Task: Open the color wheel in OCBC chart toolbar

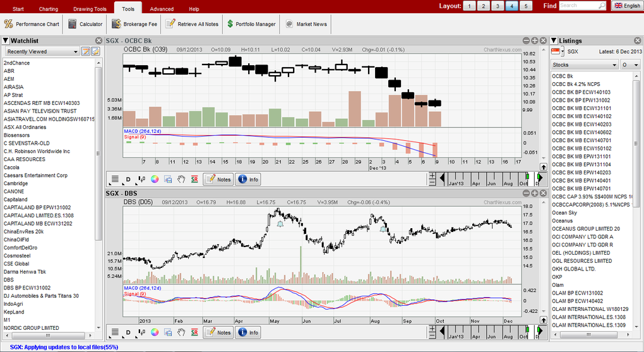Action: point(155,179)
